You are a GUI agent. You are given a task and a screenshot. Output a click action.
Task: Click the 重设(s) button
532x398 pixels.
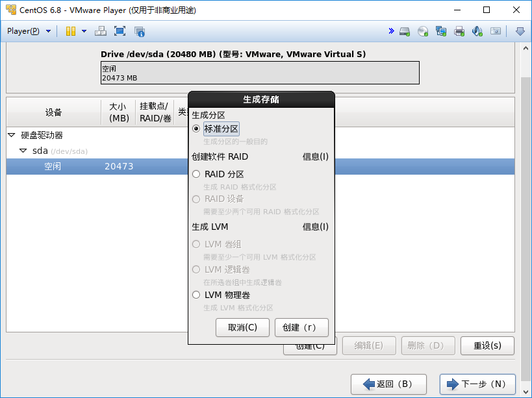488,346
